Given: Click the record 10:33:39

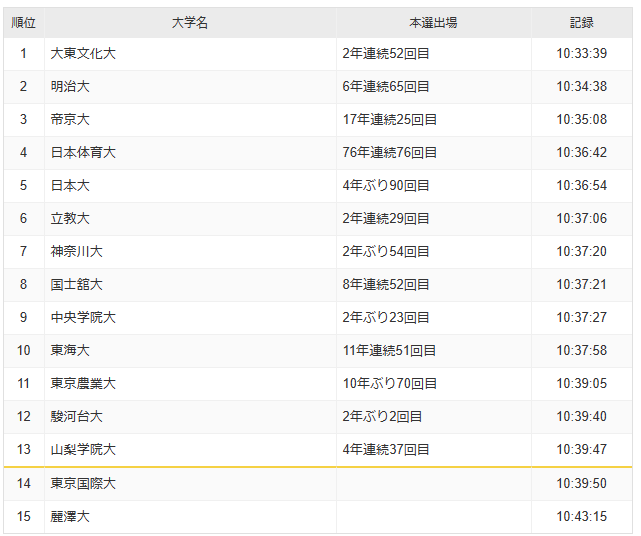Looking at the screenshot, I should pyautogui.click(x=582, y=54).
